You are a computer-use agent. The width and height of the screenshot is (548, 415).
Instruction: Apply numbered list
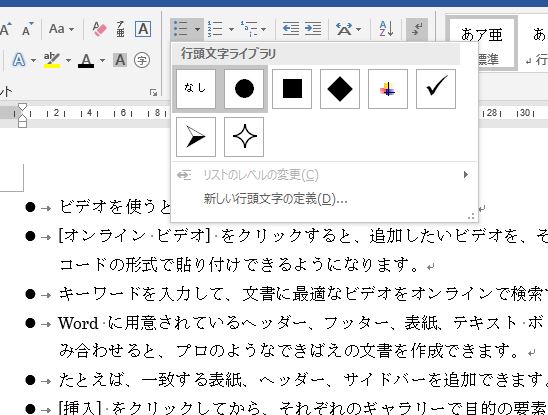[215, 29]
